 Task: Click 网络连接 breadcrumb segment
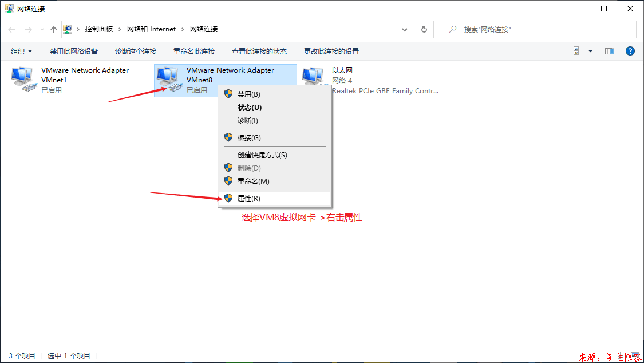tap(204, 29)
